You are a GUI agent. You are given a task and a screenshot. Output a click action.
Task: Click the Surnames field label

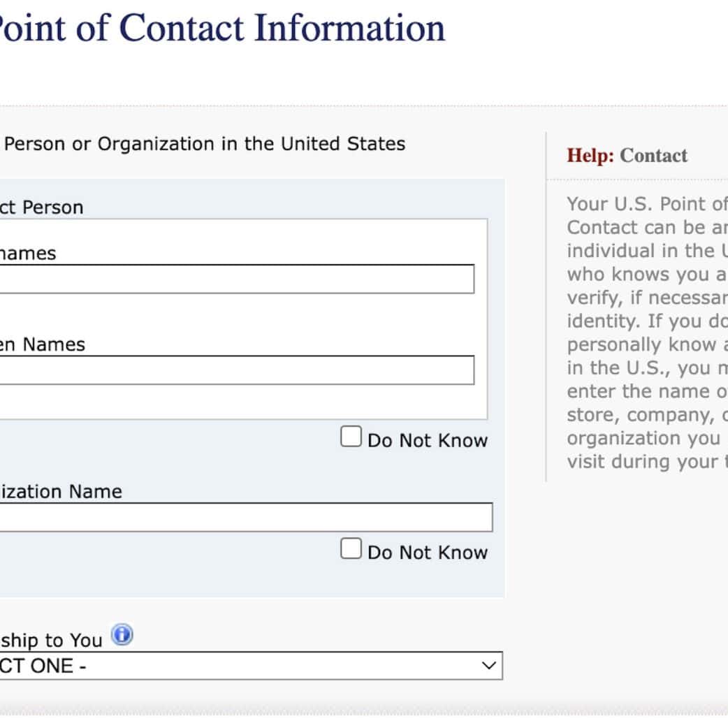coord(28,254)
